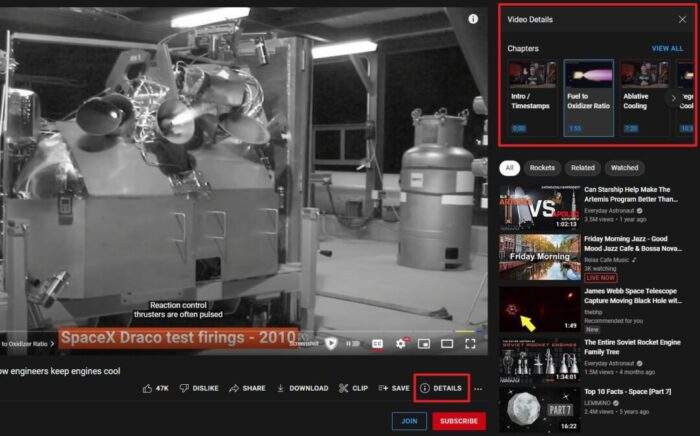Screen dimensions: 700x436
Task: Open Top 10 Facts Space thumbnail
Action: click(x=540, y=409)
